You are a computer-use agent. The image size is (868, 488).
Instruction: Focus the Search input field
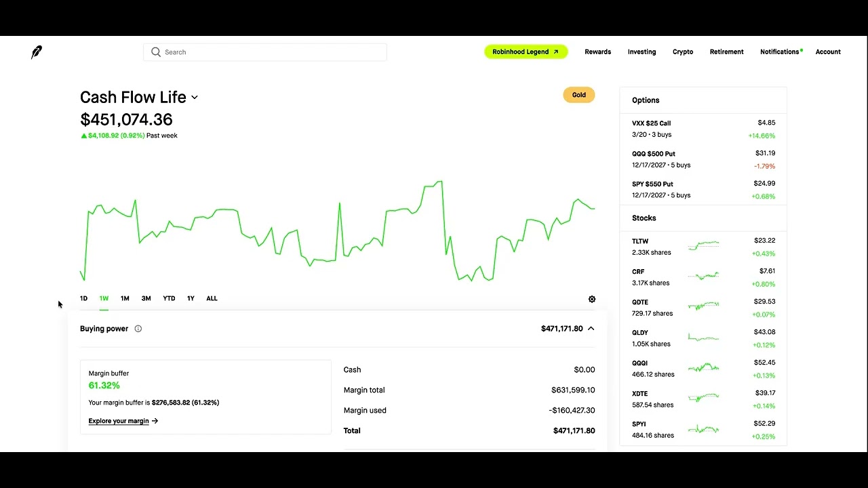pos(265,52)
